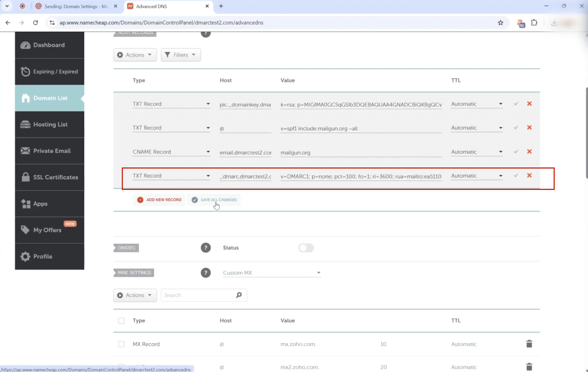Tick the select-all checkbox in mail records header
Image resolution: width=588 pixels, height=372 pixels.
click(121, 321)
